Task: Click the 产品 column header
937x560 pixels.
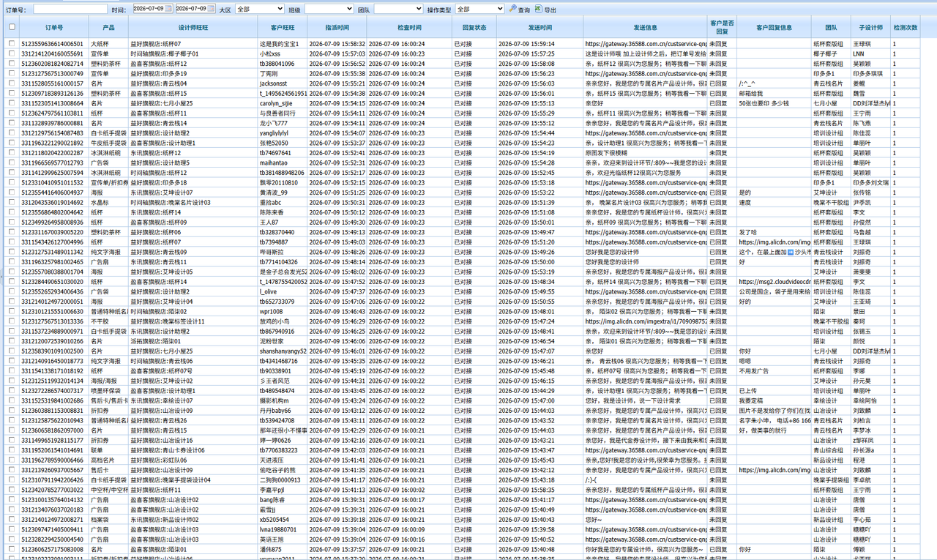Action: [108, 27]
